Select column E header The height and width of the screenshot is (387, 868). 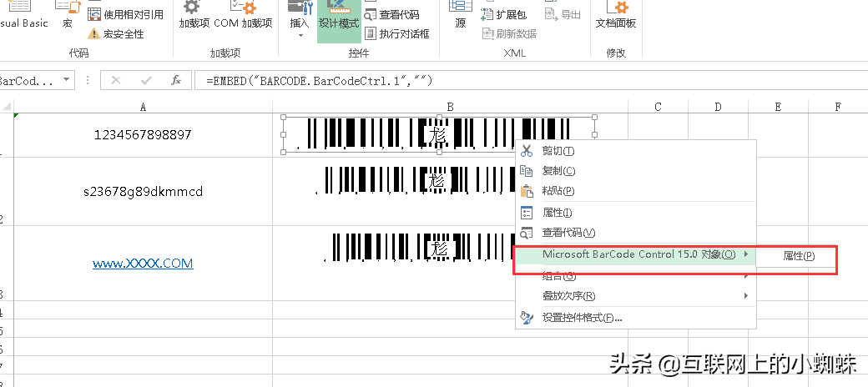778,107
